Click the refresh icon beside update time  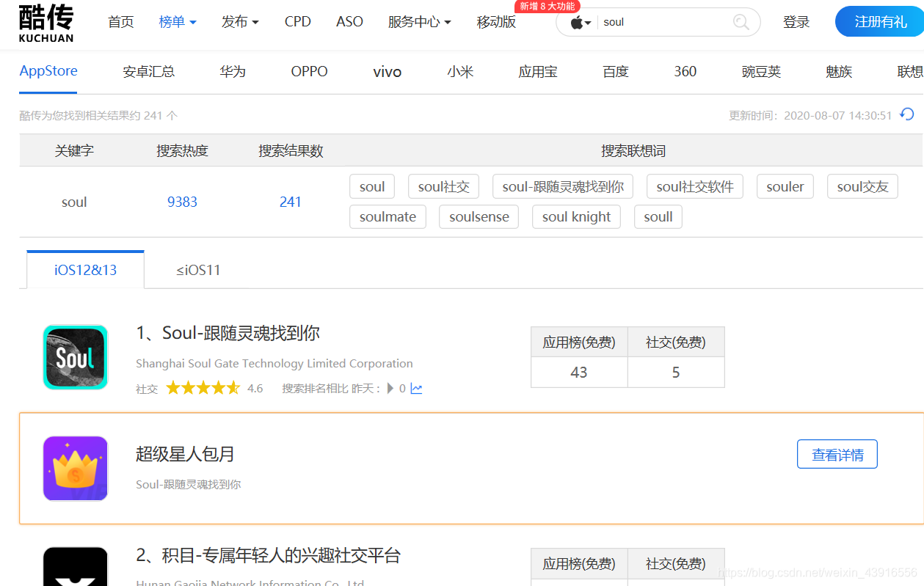[x=907, y=114]
